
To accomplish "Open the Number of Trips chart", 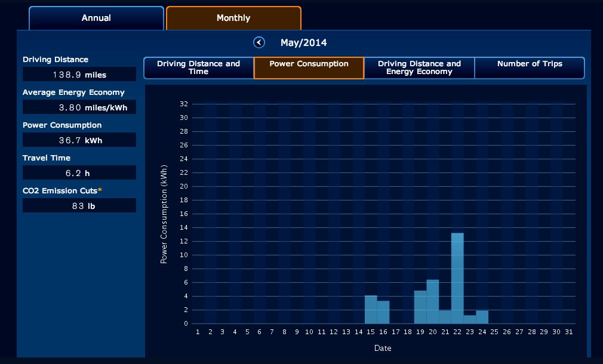I will [530, 67].
